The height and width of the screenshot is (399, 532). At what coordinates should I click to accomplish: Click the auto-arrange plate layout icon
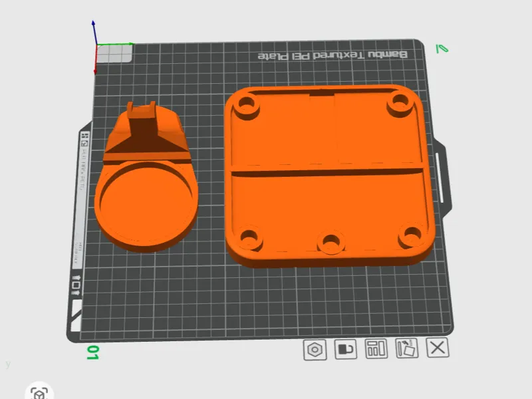376,348
